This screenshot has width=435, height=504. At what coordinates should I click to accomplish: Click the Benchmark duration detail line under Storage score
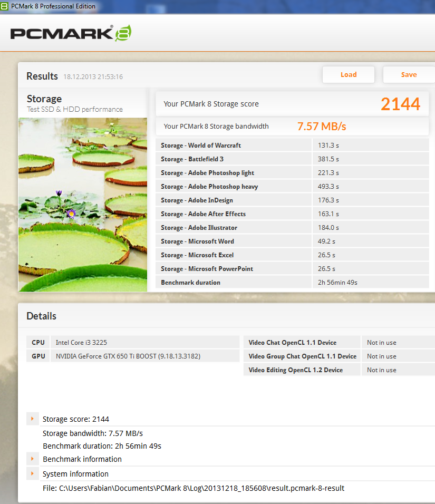pyautogui.click(x=102, y=446)
